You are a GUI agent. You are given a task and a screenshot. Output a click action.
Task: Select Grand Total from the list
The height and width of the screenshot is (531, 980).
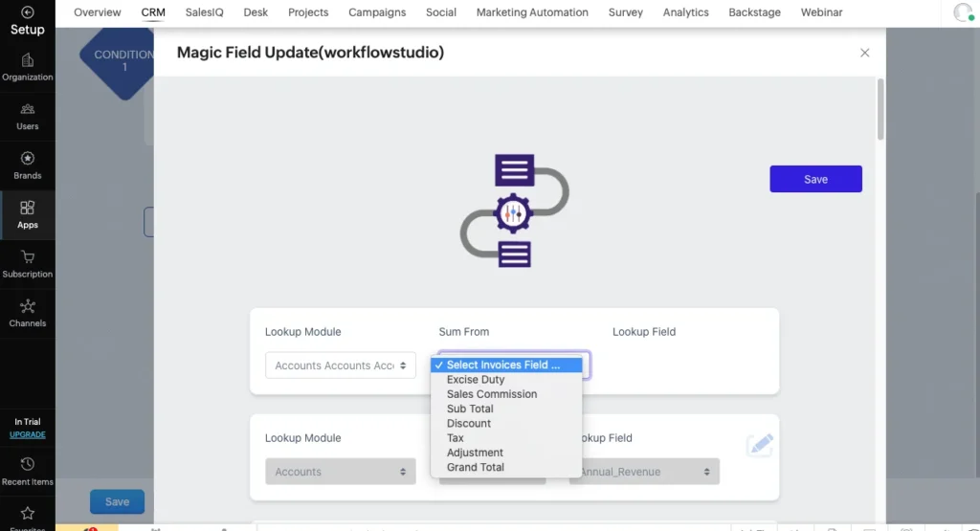click(506, 467)
